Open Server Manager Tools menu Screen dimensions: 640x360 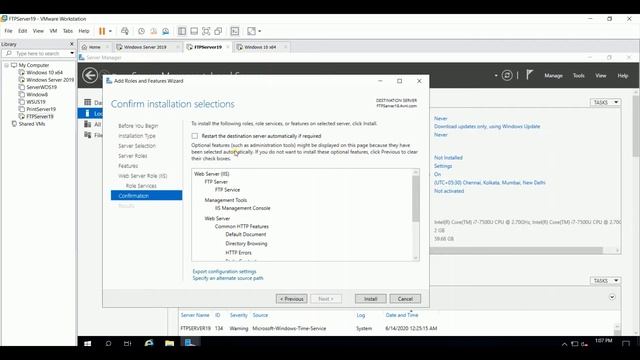pyautogui.click(x=578, y=76)
